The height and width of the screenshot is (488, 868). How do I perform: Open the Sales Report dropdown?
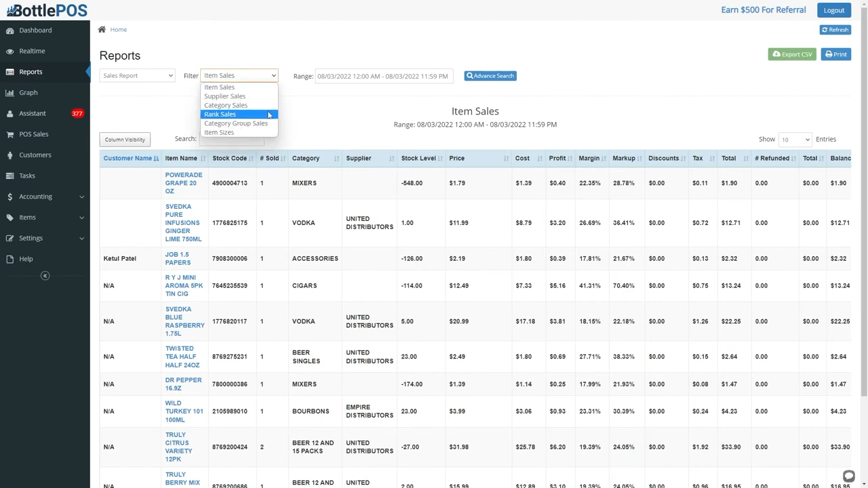point(137,76)
